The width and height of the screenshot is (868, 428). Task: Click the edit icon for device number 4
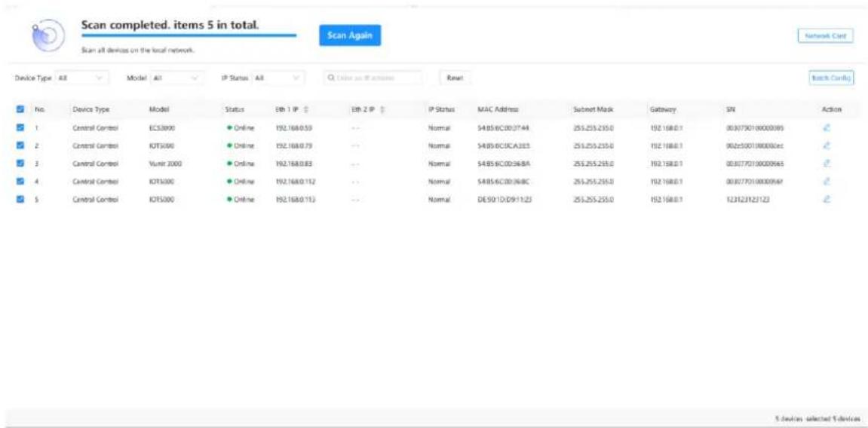pos(827,181)
